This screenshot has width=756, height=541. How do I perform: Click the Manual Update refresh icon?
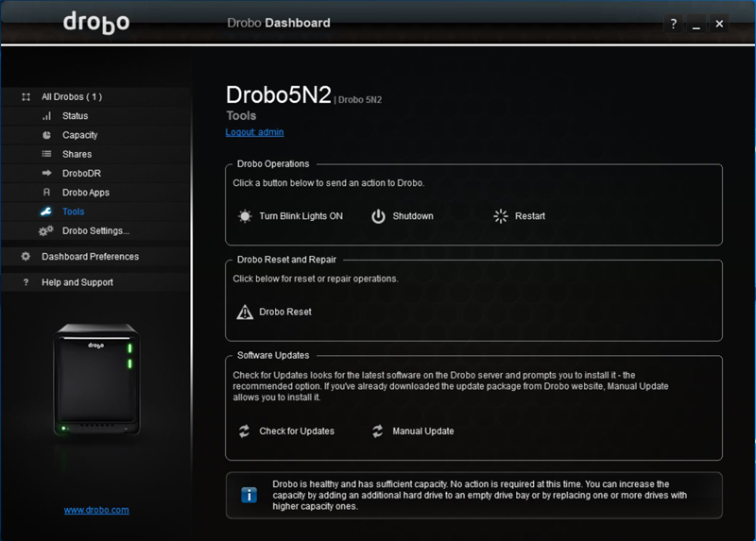pyautogui.click(x=377, y=431)
